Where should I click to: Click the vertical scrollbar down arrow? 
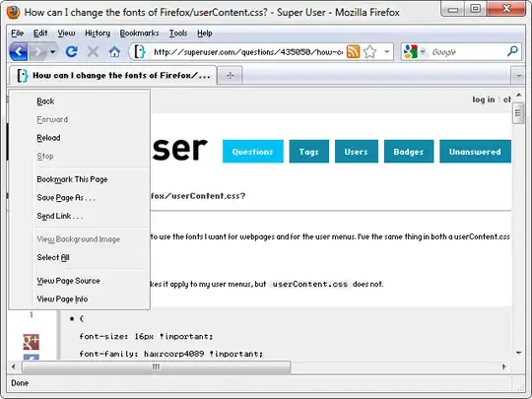pos(518,353)
